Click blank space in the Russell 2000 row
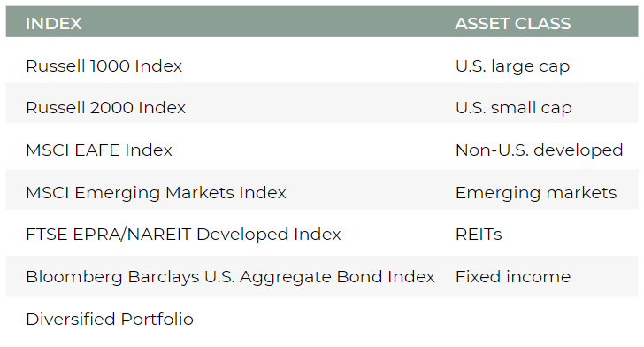Image resolution: width=644 pixels, height=347 pixels. (320, 104)
